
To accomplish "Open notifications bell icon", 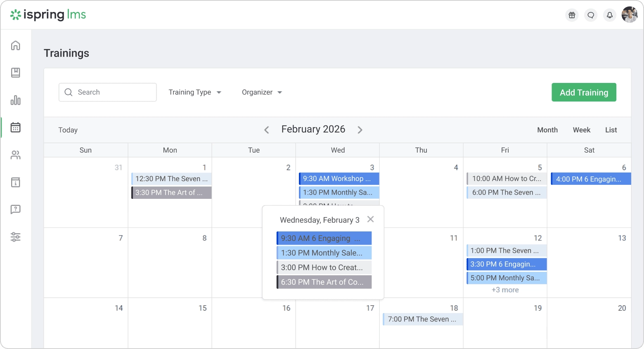I will tap(610, 15).
